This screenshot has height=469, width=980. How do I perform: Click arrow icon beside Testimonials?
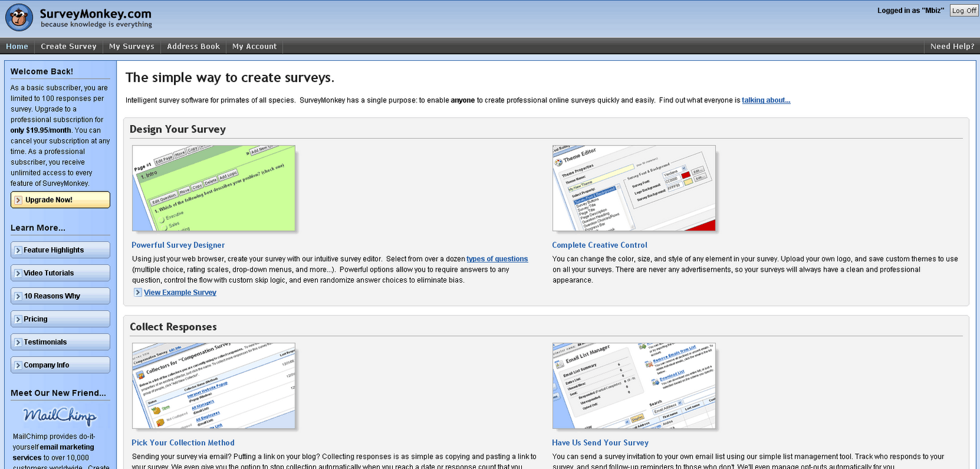tap(17, 342)
